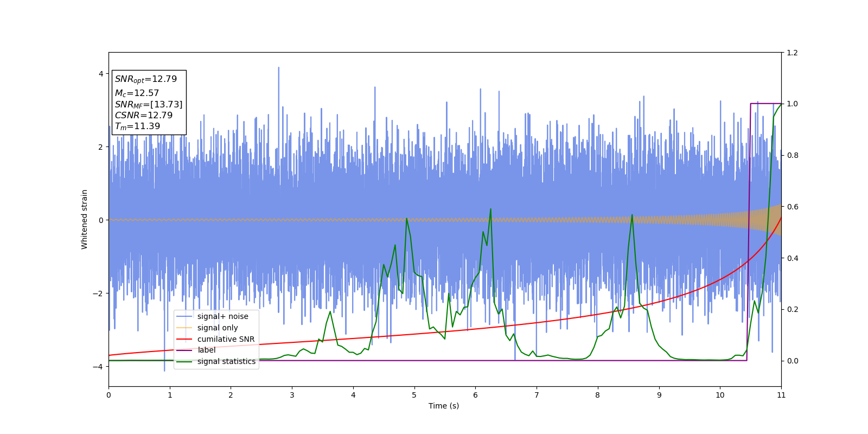Click x-axis tick label 8

pos(598,395)
